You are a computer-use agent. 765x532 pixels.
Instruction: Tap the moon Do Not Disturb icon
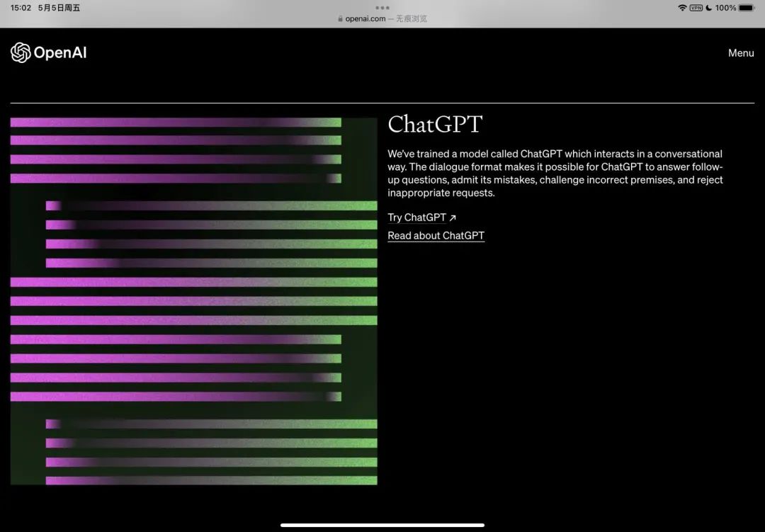(708, 8)
